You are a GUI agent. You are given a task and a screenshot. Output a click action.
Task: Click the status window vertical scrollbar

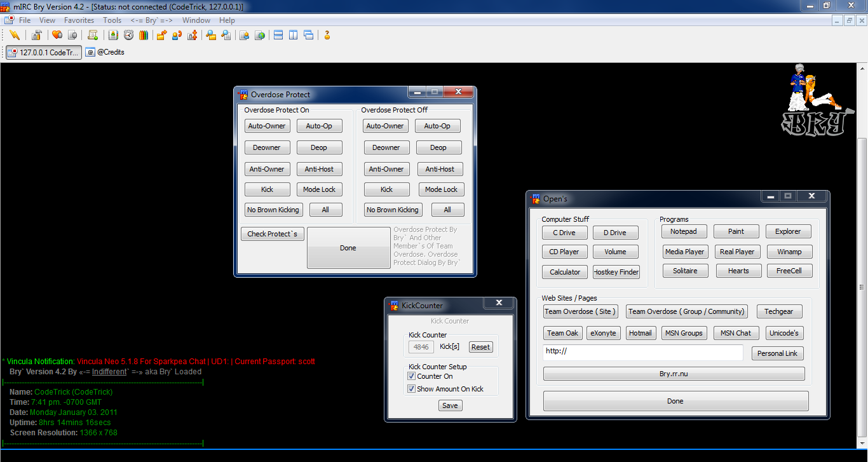pos(862,254)
